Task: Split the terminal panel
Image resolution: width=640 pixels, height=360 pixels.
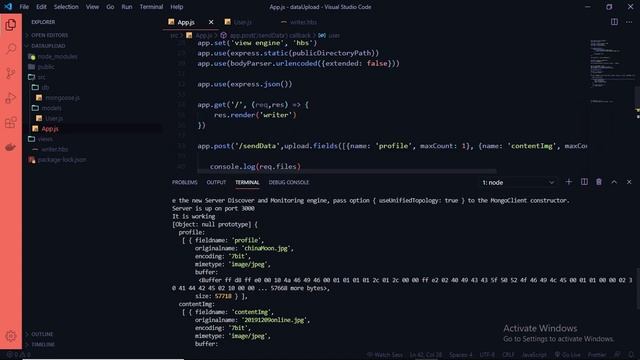Action: (x=584, y=182)
